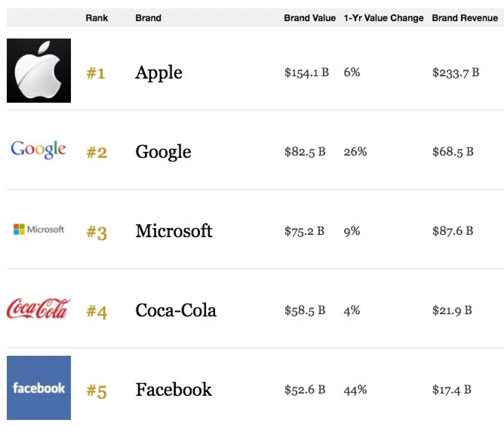The height and width of the screenshot is (426, 504).
Task: Sort by the Rank column header
Action: click(x=97, y=18)
